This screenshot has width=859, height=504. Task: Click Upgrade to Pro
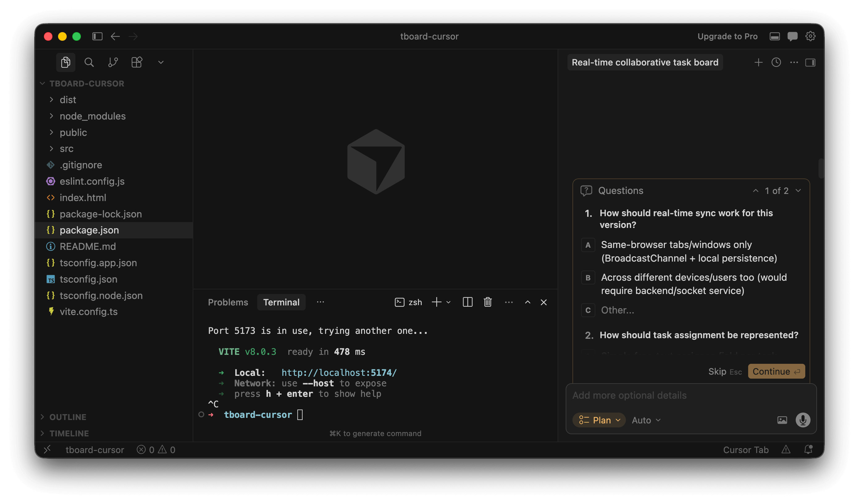coord(727,36)
